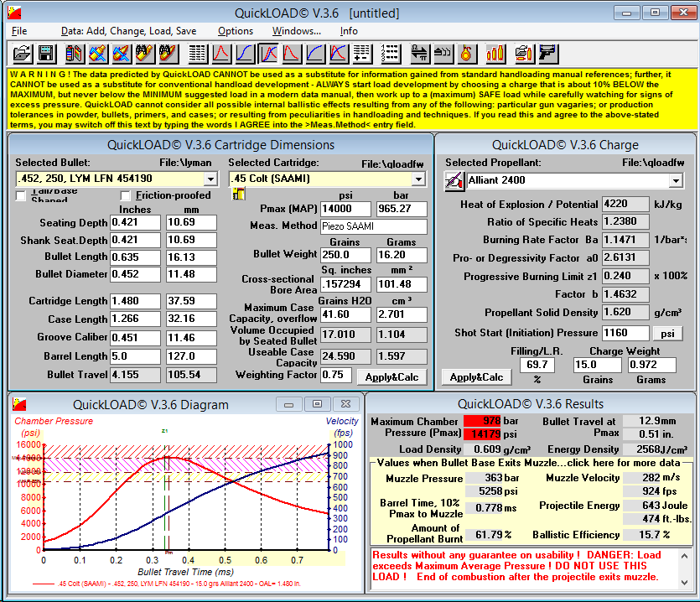Open the colored books toolbar icon
This screenshot has height=602, width=700.
tap(75, 54)
